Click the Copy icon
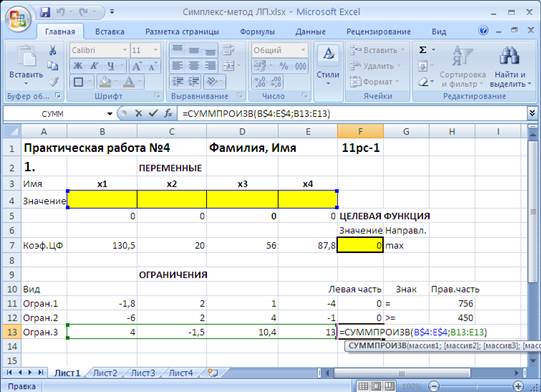 pyautogui.click(x=52, y=66)
